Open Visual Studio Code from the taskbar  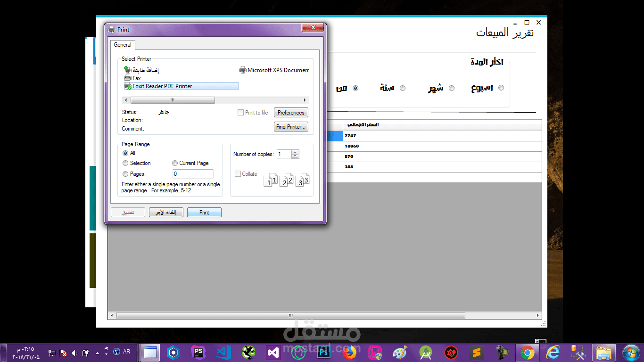pyautogui.click(x=223, y=353)
